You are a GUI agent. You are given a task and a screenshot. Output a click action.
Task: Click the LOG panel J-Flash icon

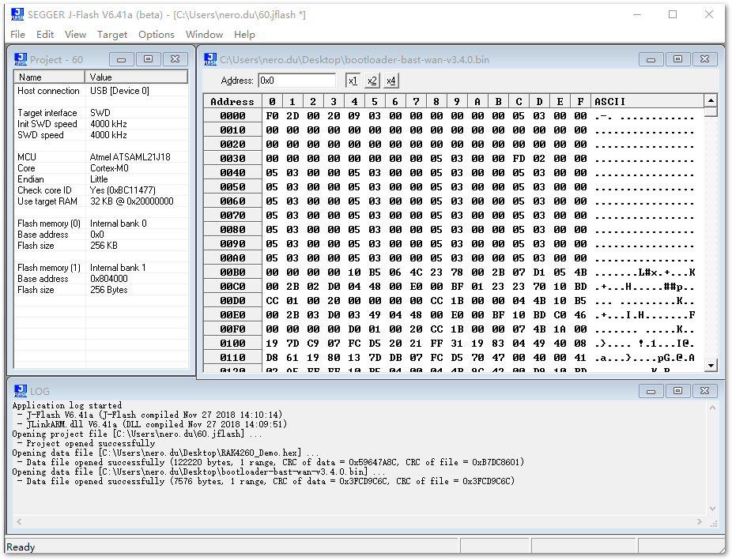click(20, 391)
